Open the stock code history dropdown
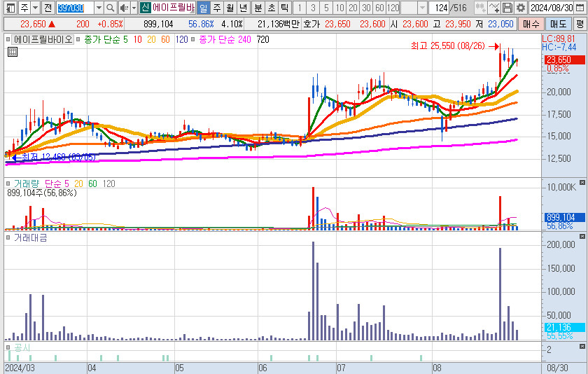 tap(97, 8)
